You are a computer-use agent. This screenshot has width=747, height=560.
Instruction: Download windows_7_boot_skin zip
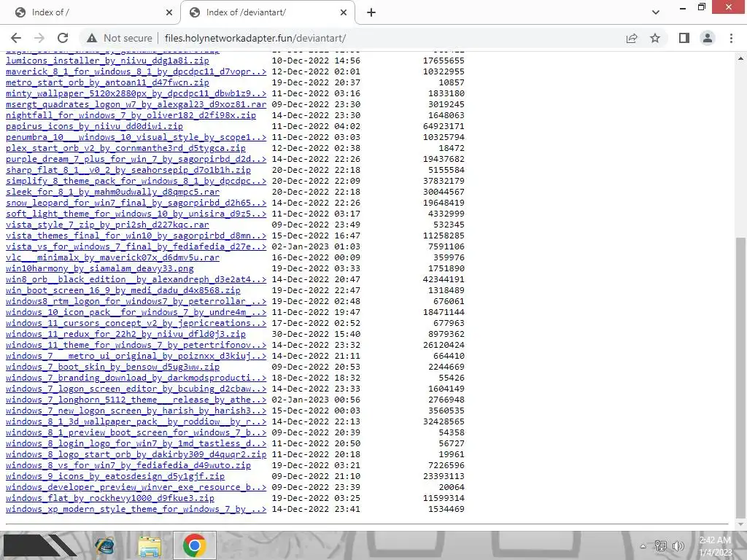tap(112, 367)
